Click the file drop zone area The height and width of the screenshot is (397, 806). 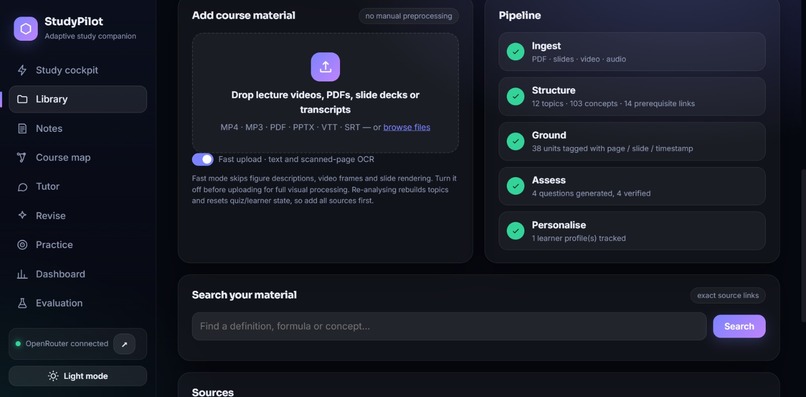point(325,93)
